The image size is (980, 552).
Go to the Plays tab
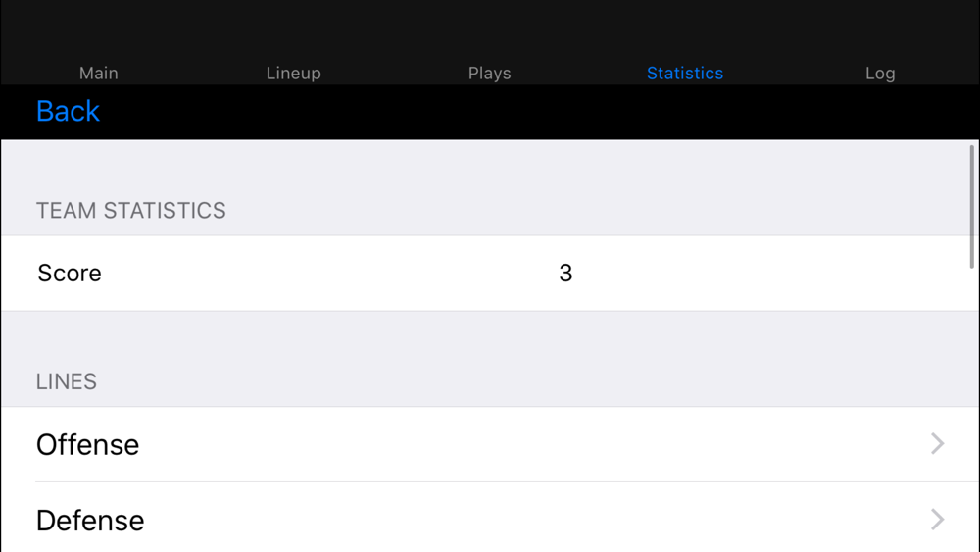coord(489,74)
